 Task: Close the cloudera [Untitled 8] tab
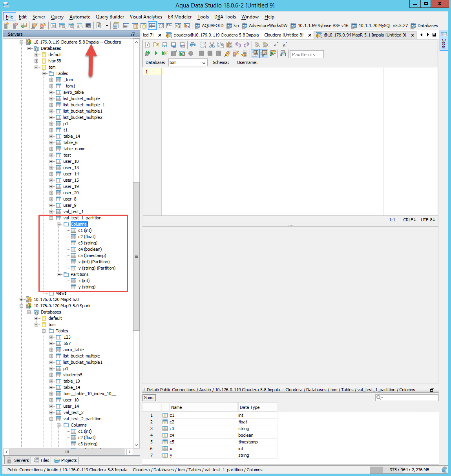click(x=310, y=35)
